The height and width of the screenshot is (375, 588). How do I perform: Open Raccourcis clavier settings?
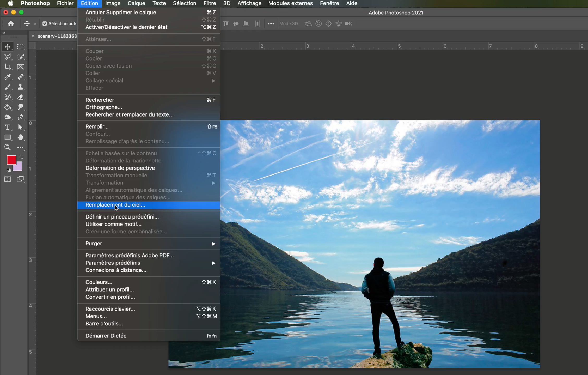tap(110, 309)
